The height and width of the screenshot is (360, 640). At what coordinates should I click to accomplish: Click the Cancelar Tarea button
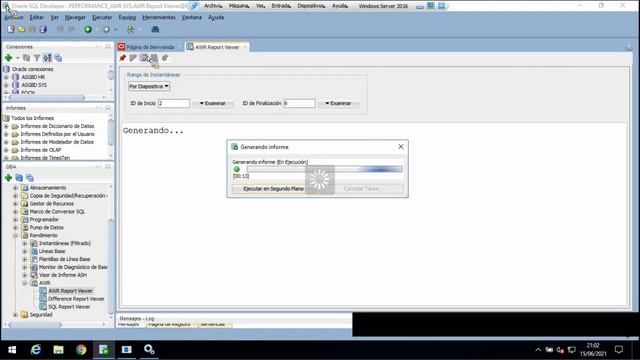pos(361,189)
